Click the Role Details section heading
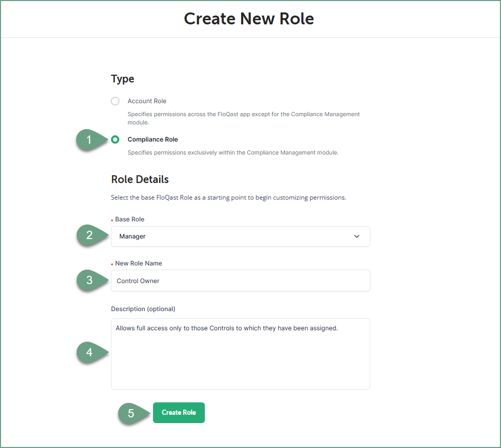 tap(140, 179)
